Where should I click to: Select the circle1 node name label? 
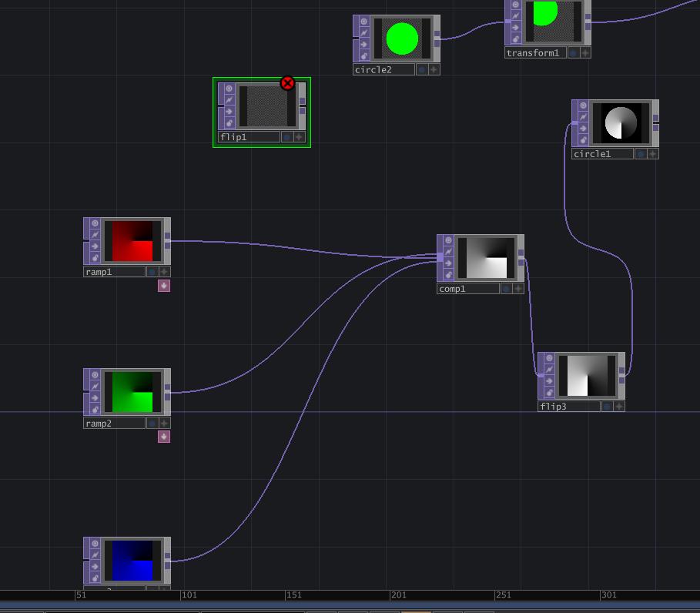[x=603, y=154]
